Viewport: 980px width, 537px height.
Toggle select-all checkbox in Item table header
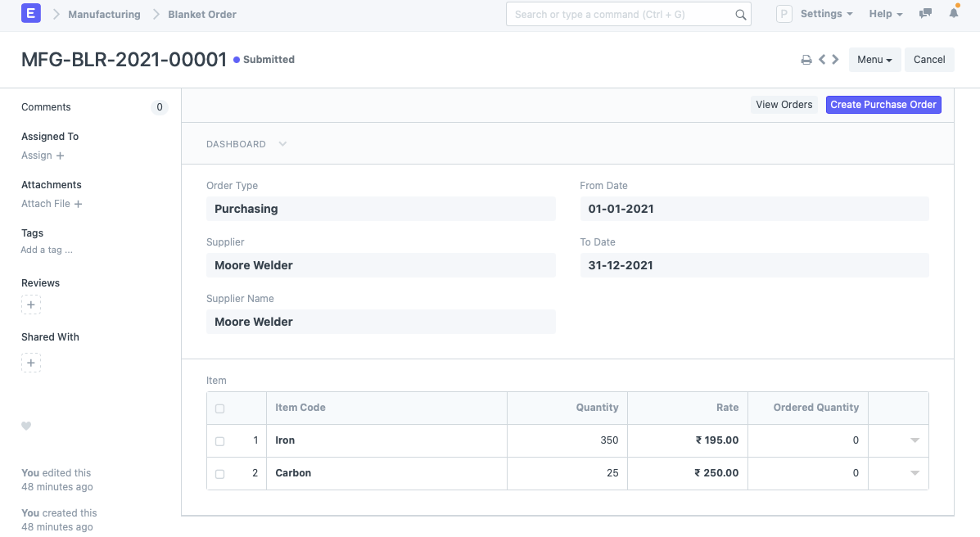(x=219, y=408)
